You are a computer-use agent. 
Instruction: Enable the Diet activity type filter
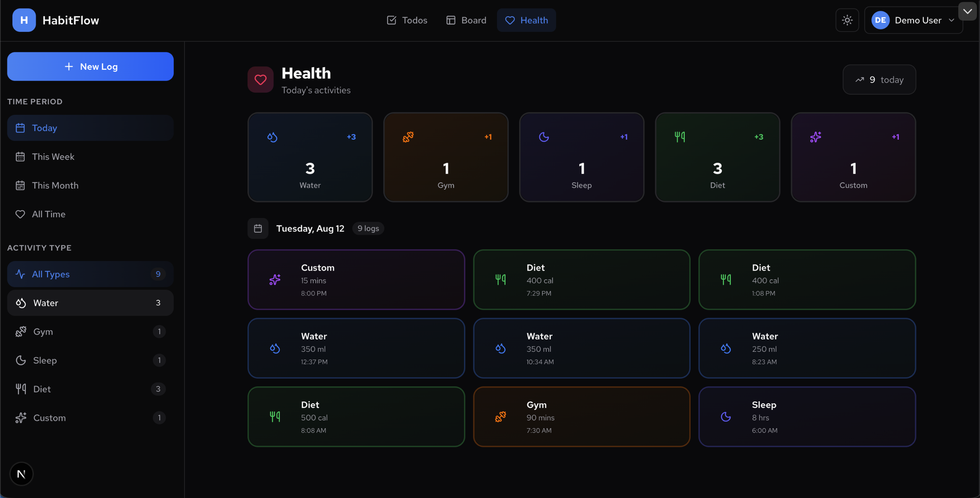[90, 389]
